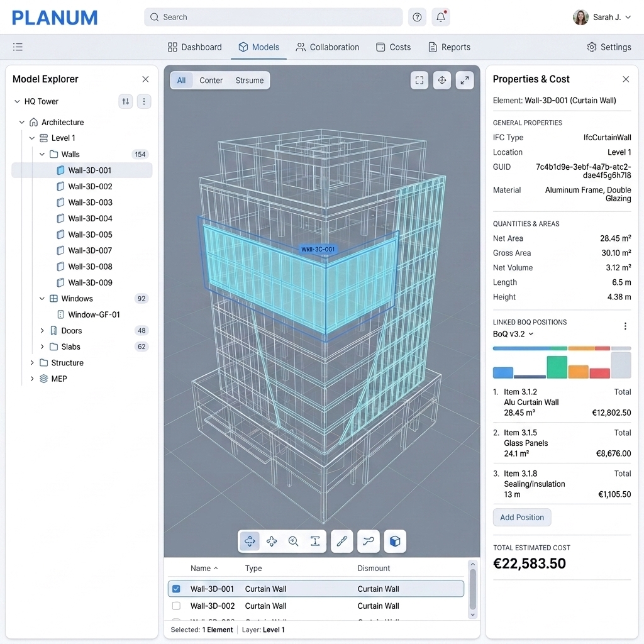Click the WKII-3C-001 label in viewport
The height and width of the screenshot is (644, 644).
click(x=318, y=249)
